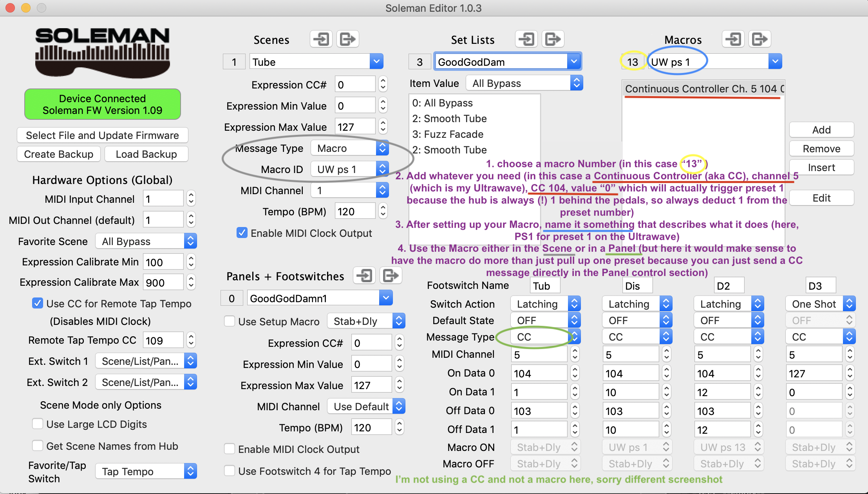Click the Create Backup button
Viewport: 868px width, 494px height.
coord(59,154)
